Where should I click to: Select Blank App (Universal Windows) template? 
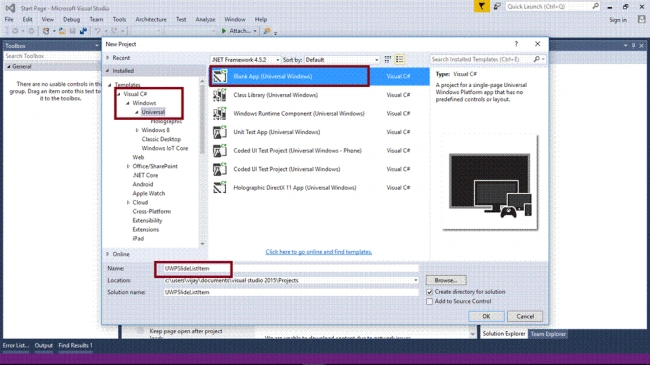[319, 76]
